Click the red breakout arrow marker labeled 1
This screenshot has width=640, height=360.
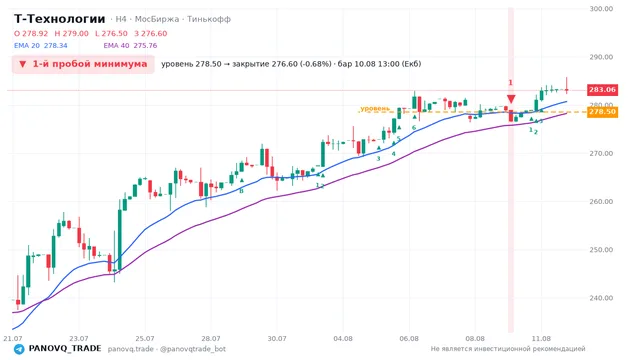coord(511,99)
